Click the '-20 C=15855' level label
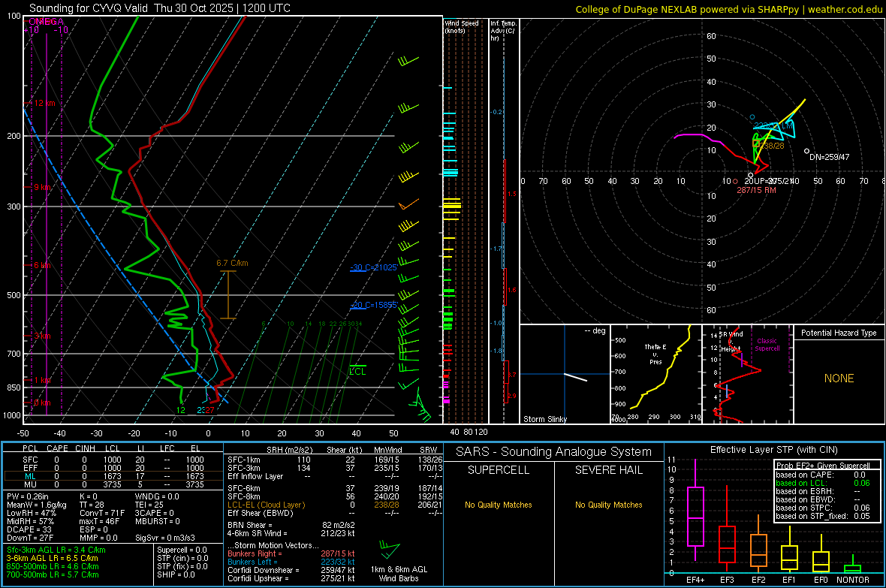Image resolution: width=886 pixels, height=588 pixels. (373, 305)
